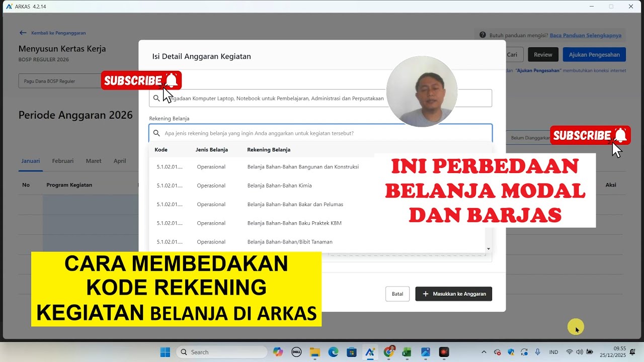
Task: Expand the hidden system tray icons
Action: coord(484,352)
